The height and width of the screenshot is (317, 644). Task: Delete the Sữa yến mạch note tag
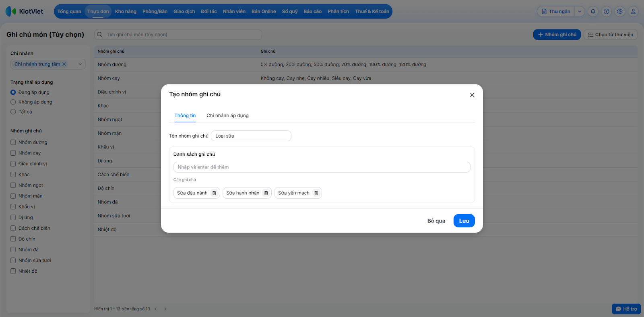click(316, 193)
